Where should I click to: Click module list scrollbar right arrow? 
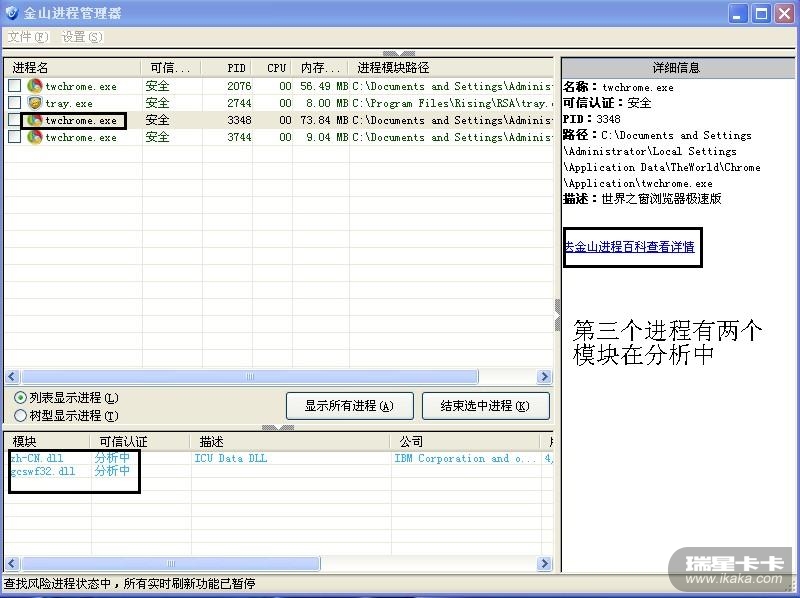point(544,563)
